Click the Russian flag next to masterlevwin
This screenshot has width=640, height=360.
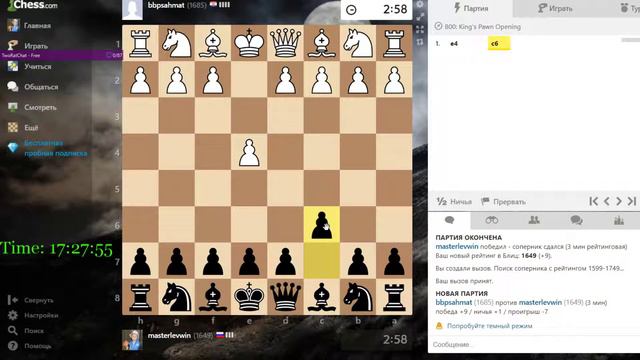point(220,335)
